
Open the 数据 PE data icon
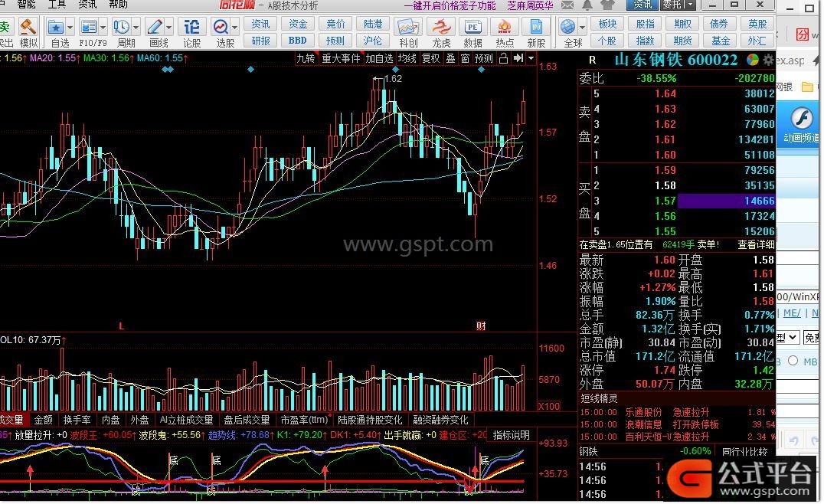point(472,26)
